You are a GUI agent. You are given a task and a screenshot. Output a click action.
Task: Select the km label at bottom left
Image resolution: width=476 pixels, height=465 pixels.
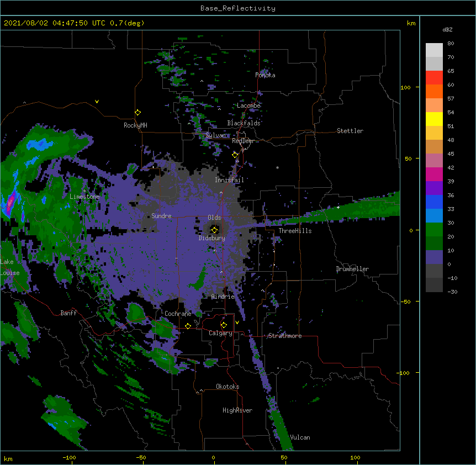[8, 458]
